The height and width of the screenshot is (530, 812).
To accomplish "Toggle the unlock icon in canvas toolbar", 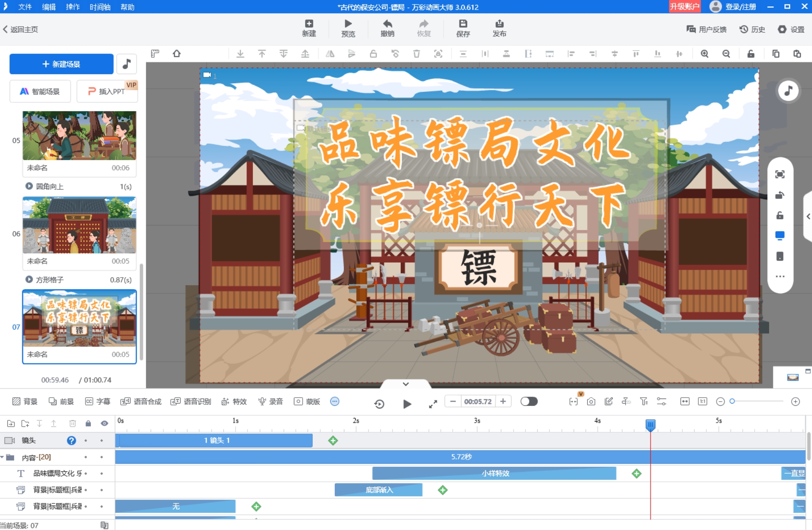I will (x=751, y=54).
